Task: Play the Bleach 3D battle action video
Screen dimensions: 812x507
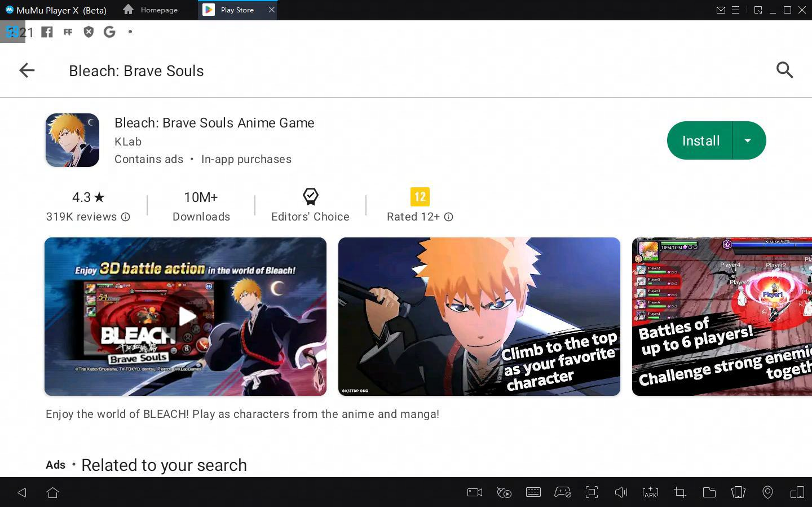Action: 186,316
